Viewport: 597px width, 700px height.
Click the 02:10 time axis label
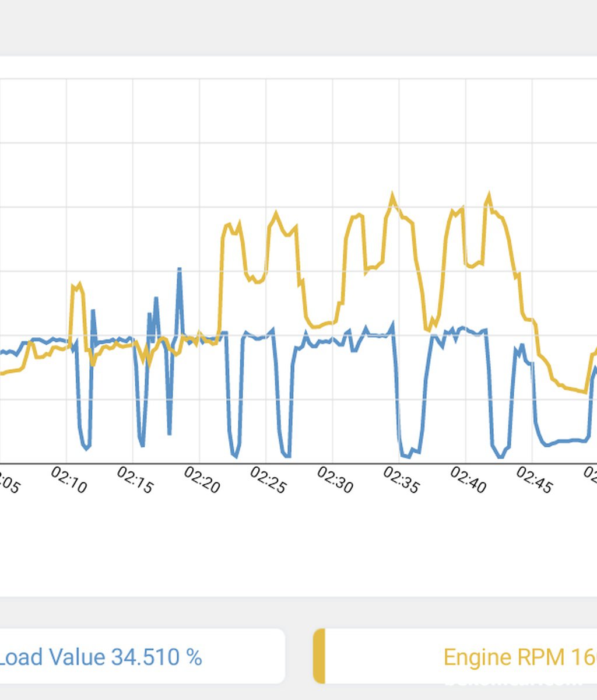tap(69, 480)
